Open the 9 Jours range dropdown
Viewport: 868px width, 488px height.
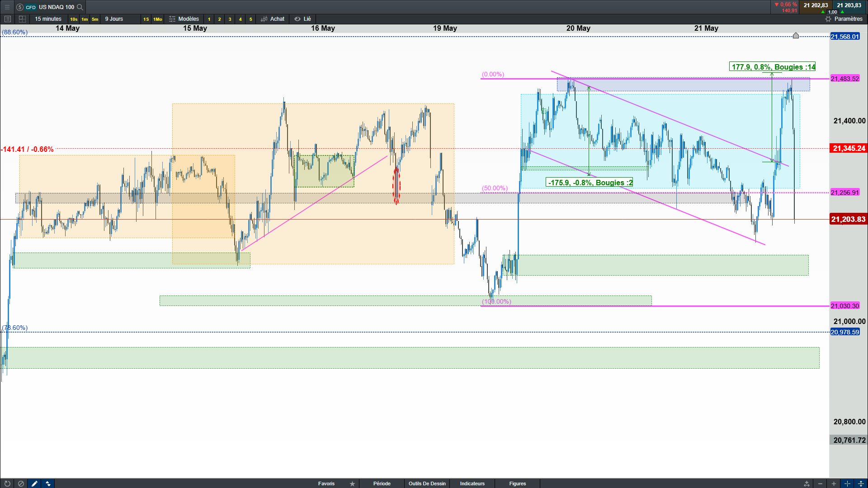pos(114,19)
